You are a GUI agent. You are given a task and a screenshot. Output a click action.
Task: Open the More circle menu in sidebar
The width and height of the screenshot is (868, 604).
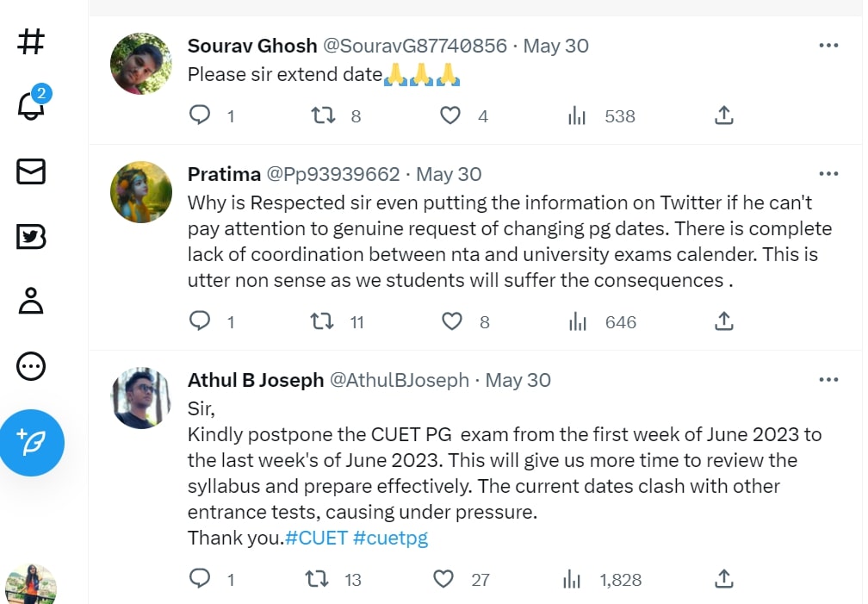tap(31, 366)
